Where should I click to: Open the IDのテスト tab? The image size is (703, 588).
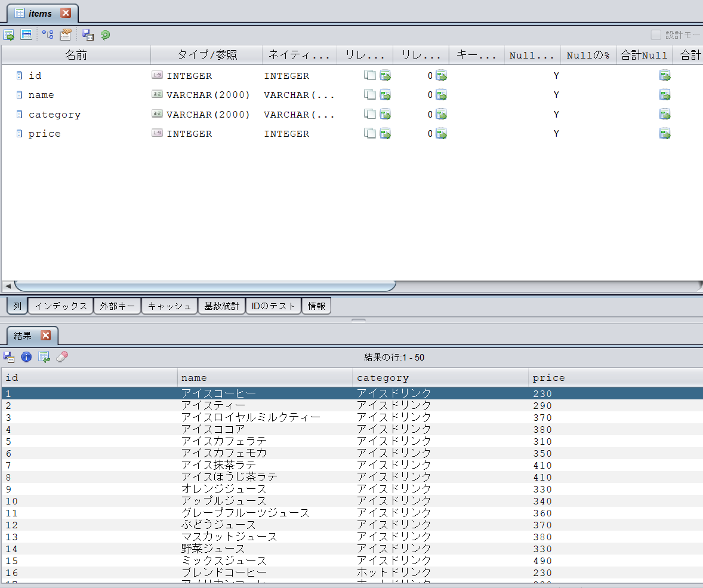click(273, 306)
